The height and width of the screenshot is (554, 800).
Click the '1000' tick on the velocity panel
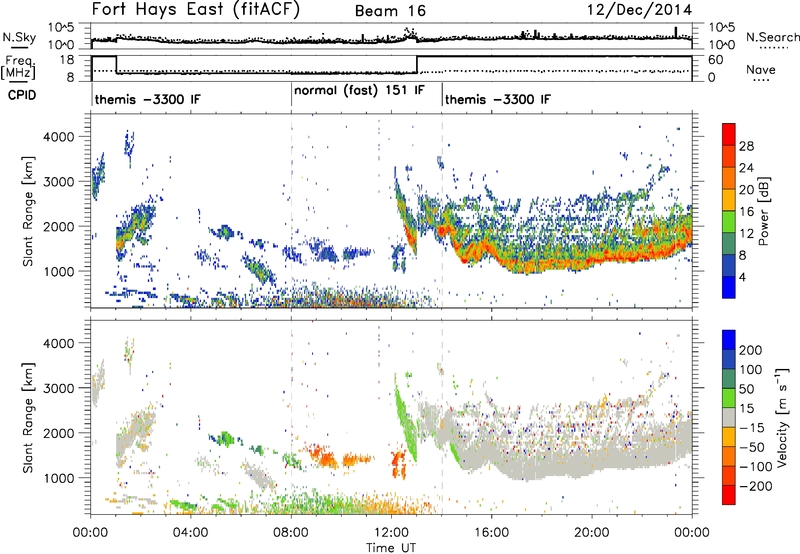58,478
